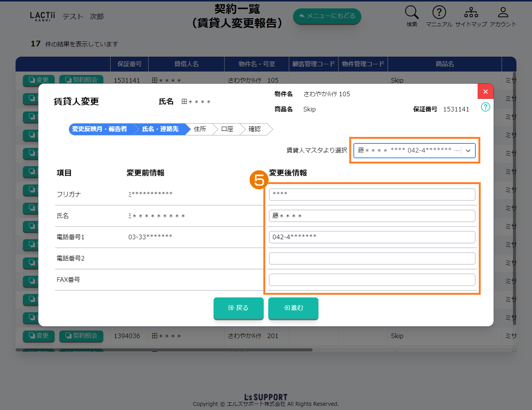The width and height of the screenshot is (532, 410).
Task: Open the account user icon
Action: coord(503,13)
